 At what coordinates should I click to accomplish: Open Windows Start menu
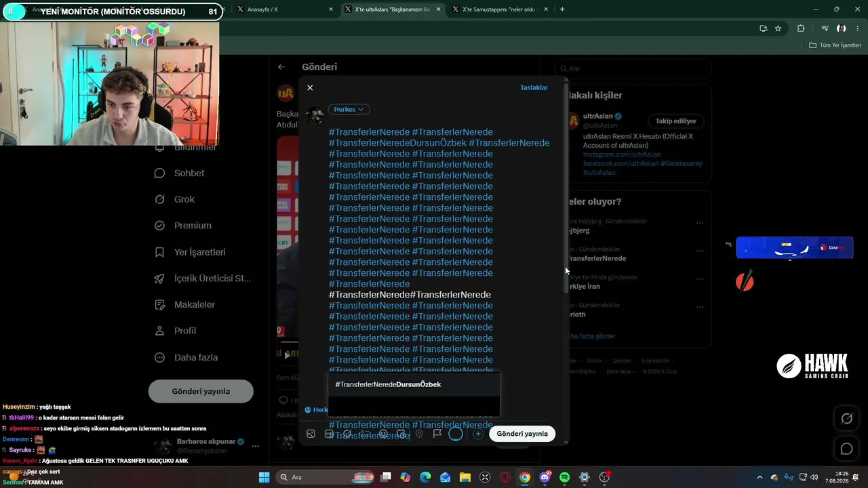tap(264, 477)
